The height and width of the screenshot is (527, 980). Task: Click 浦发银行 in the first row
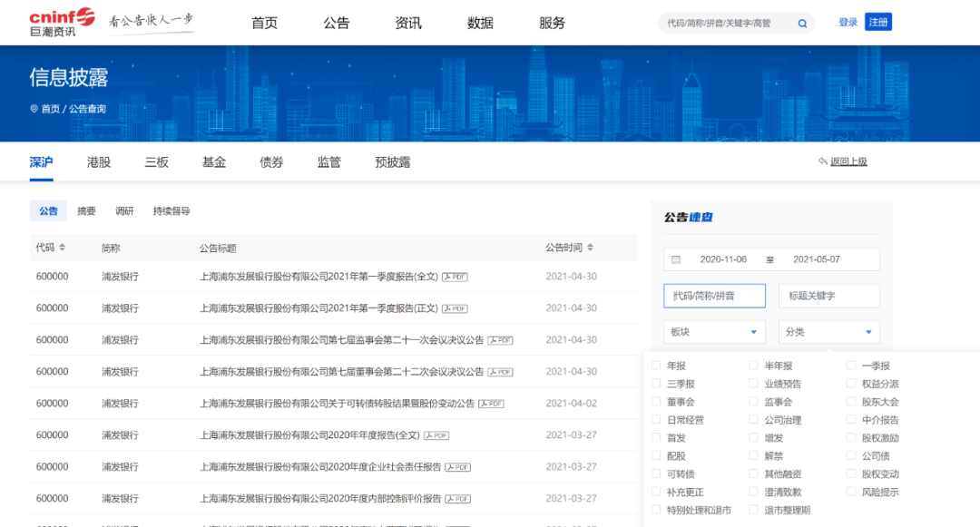coord(120,277)
